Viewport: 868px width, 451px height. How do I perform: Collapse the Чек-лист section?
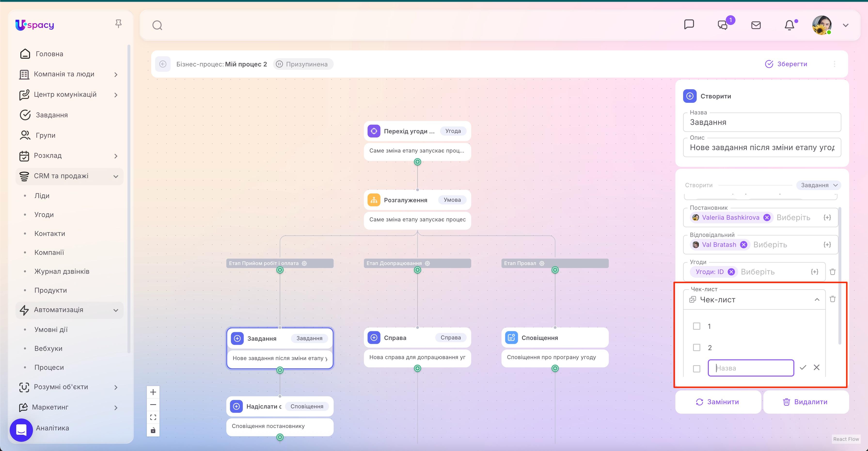[817, 299]
